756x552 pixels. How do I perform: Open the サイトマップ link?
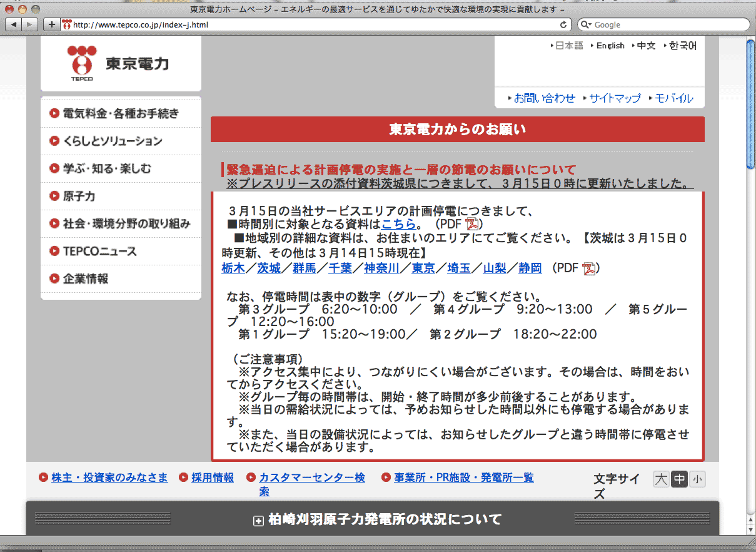[614, 98]
